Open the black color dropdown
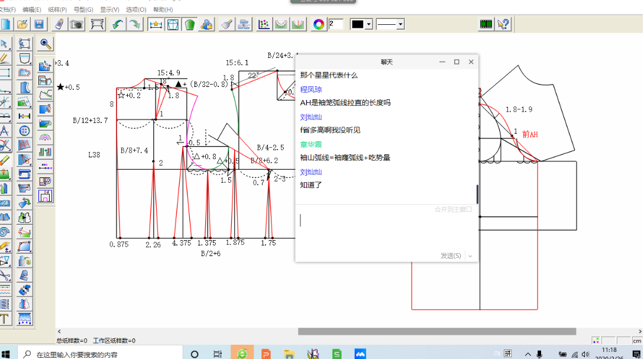The image size is (644, 359). (x=369, y=24)
